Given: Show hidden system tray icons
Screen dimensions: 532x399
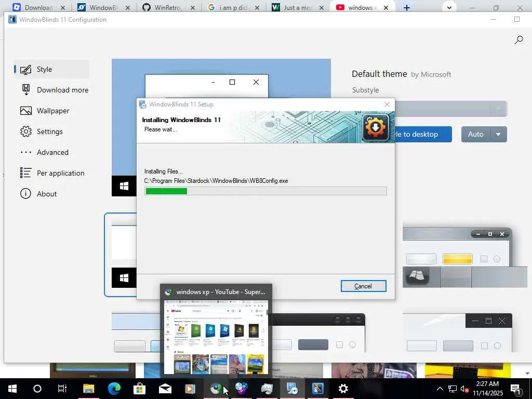Looking at the screenshot, I should point(440,389).
